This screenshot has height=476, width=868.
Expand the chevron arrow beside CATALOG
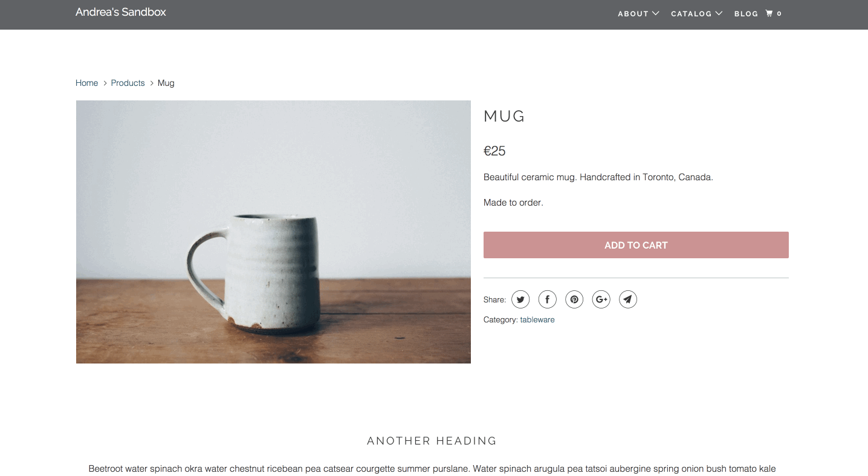[x=719, y=13]
